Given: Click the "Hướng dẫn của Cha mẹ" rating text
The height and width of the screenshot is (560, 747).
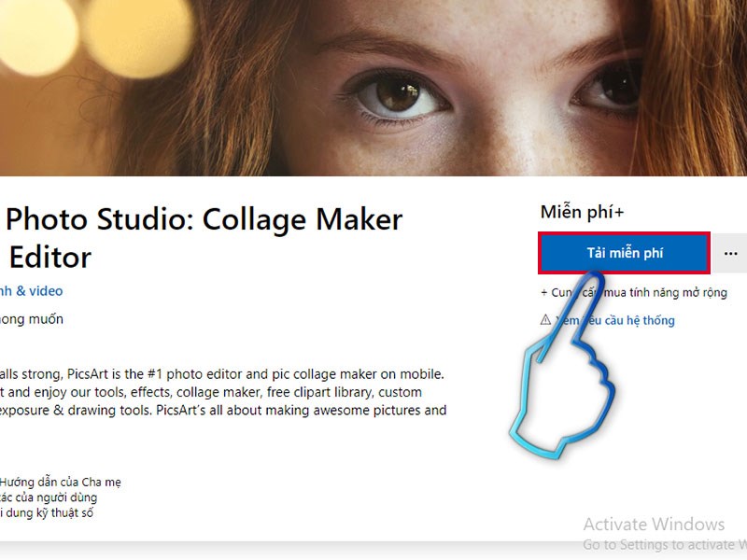Looking at the screenshot, I should [61, 483].
